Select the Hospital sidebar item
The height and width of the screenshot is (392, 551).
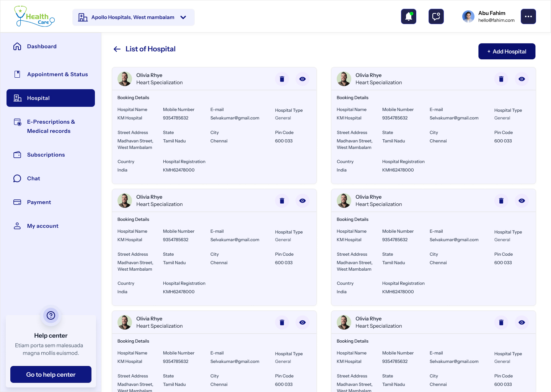(51, 98)
